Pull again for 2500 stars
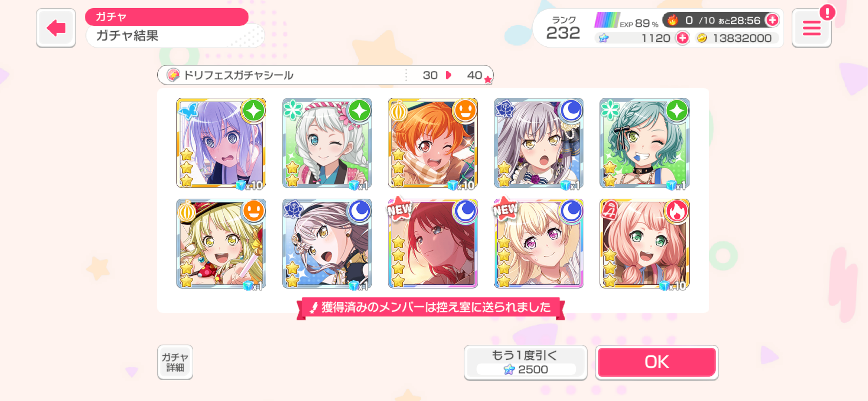 point(525,362)
